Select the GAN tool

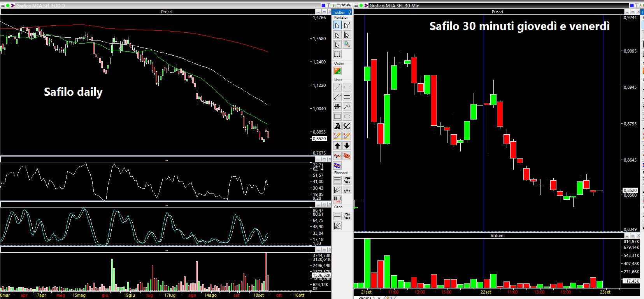click(347, 216)
